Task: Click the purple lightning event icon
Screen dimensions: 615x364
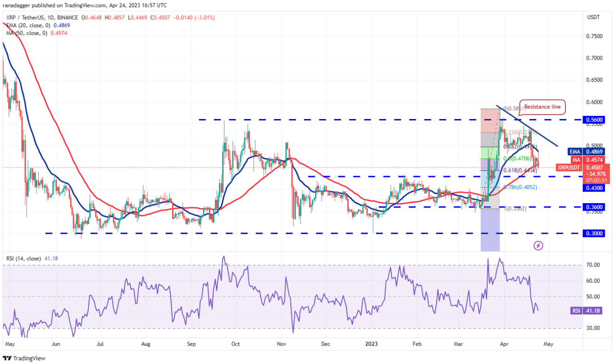Action: pyautogui.click(x=538, y=246)
